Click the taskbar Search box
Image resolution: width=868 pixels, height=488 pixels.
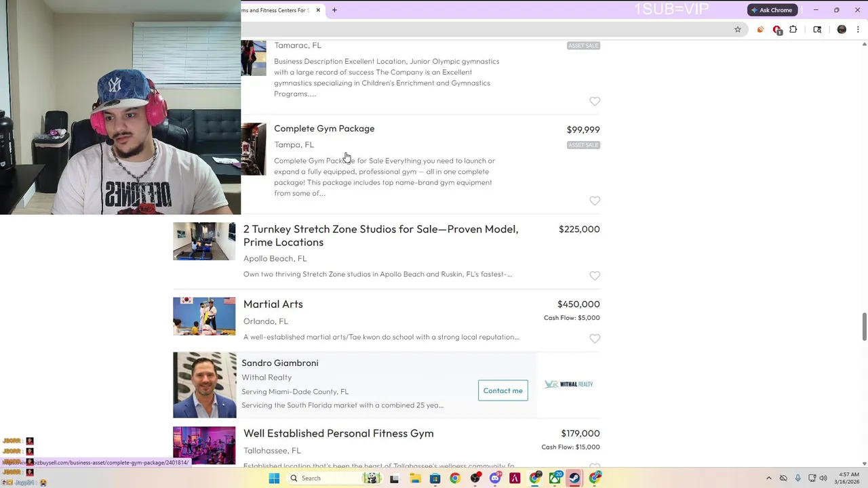click(x=334, y=479)
